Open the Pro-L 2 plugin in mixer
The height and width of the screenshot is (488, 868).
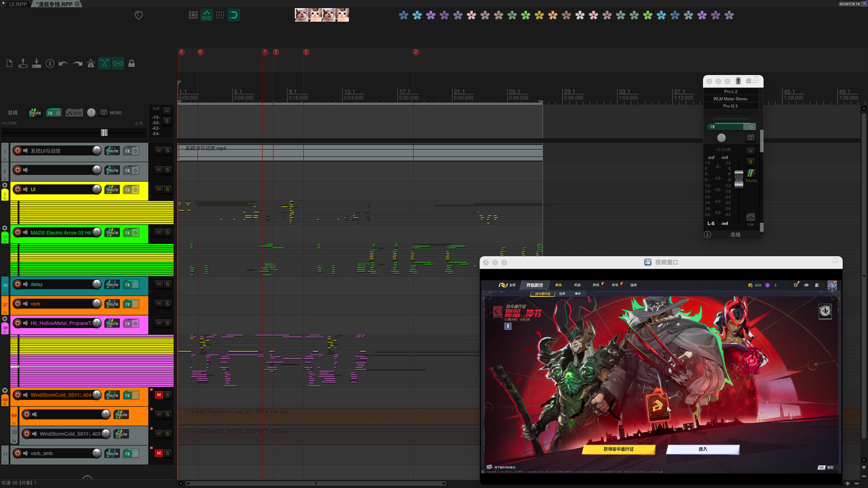(x=730, y=91)
